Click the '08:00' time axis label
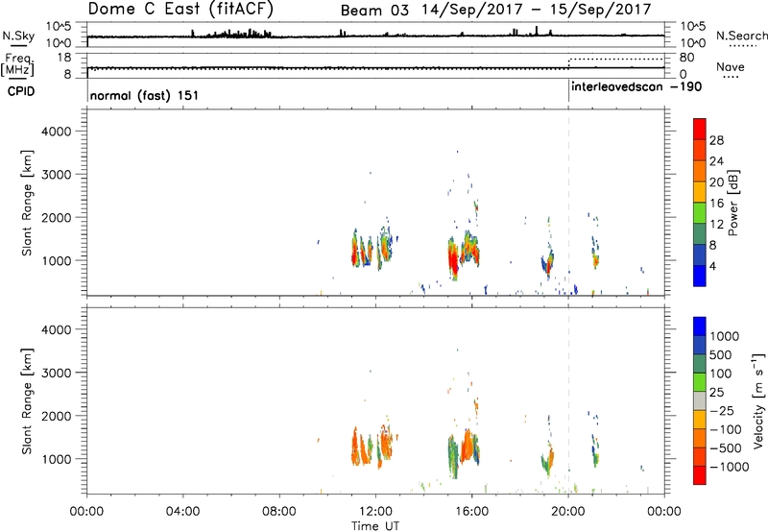This screenshot has width=768, height=532. (279, 512)
